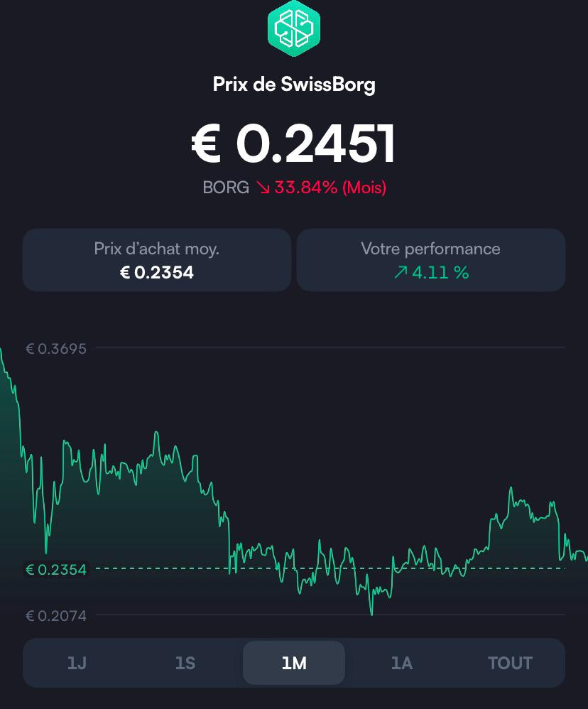Click the green upward arrow beside 4.11%
The image size is (588, 709).
tap(402, 272)
